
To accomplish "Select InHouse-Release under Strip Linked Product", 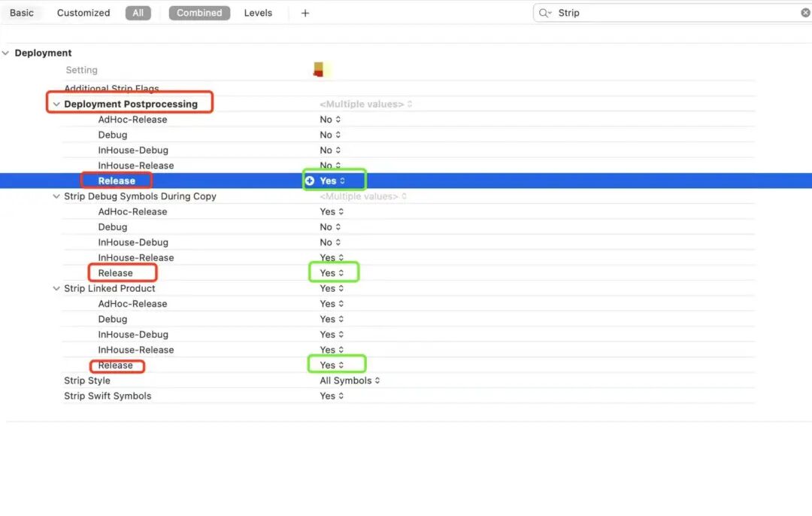I will pyautogui.click(x=135, y=351).
